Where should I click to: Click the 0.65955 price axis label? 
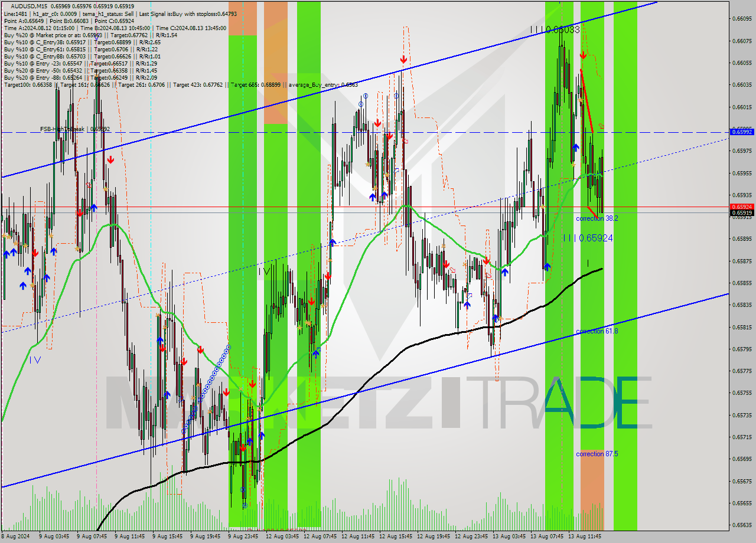pos(742,173)
